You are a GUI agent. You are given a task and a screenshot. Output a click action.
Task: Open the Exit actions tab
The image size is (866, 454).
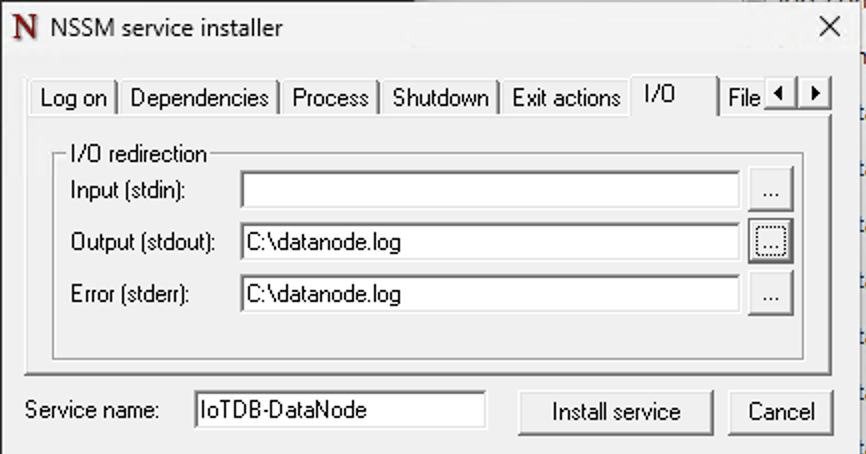point(566,98)
